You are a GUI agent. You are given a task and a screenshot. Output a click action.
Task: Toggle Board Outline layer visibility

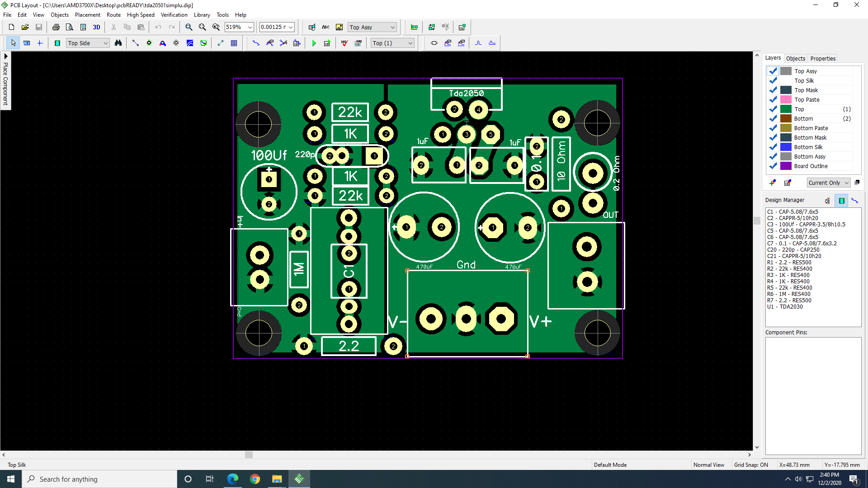click(773, 166)
